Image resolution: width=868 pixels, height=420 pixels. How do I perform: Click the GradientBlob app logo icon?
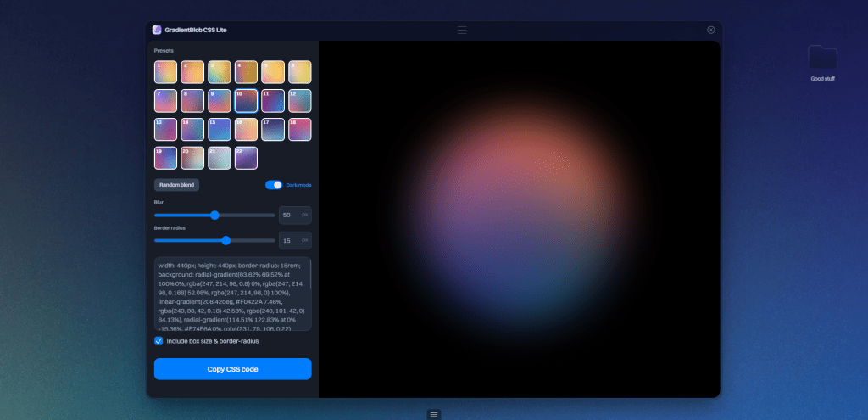[157, 30]
